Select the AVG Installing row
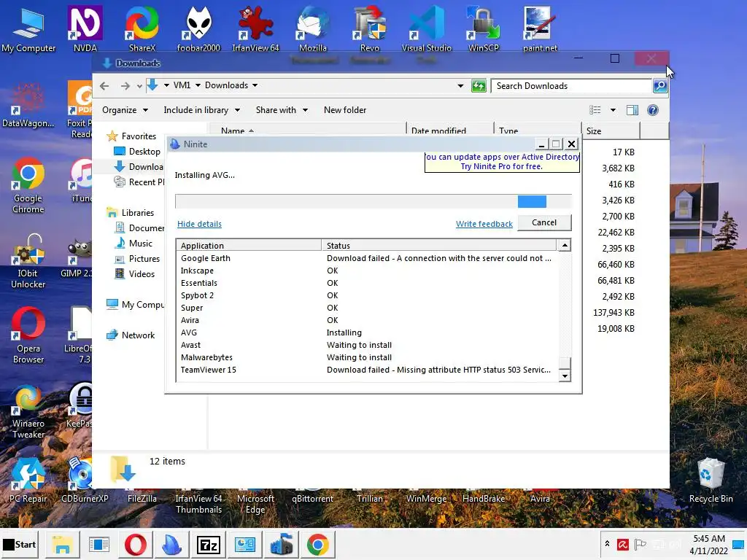Viewport: 747px width, 560px height. click(x=366, y=332)
